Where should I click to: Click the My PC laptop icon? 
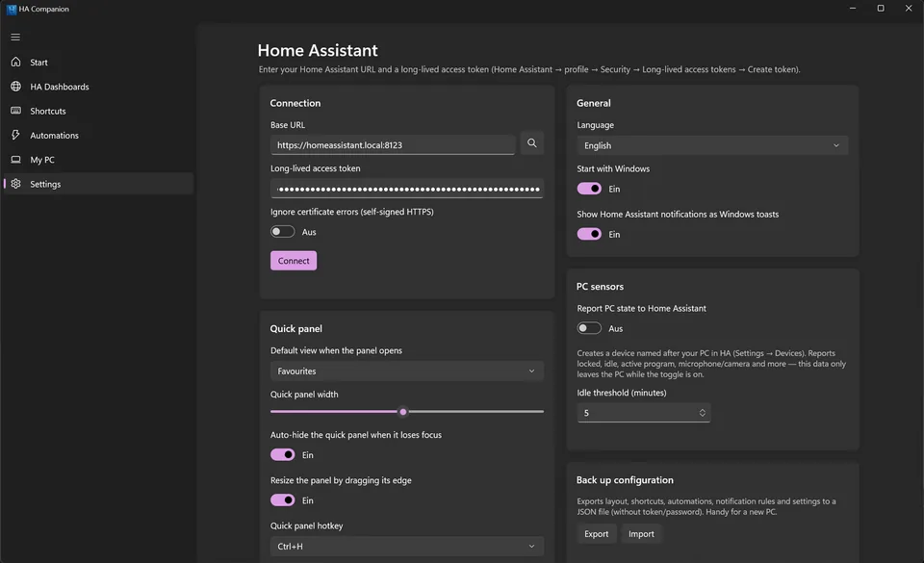[16, 160]
